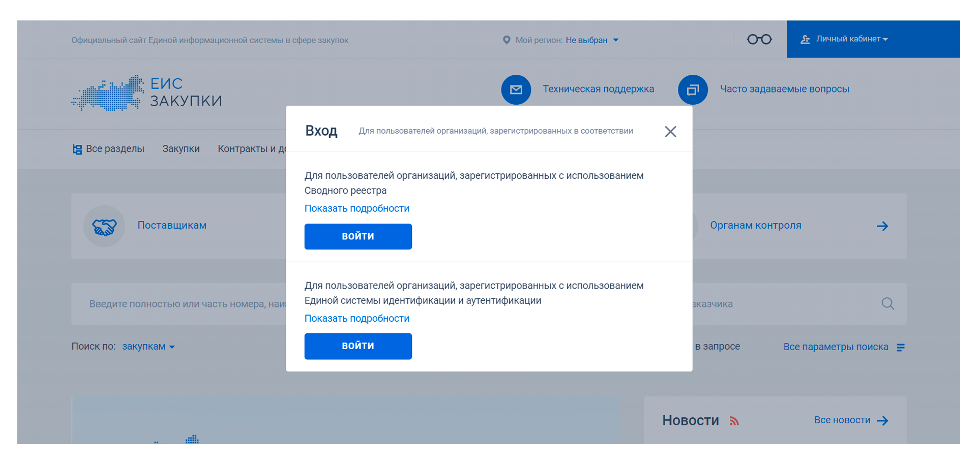
Task: Open Часто задаваемые вопросы link
Action: click(785, 89)
